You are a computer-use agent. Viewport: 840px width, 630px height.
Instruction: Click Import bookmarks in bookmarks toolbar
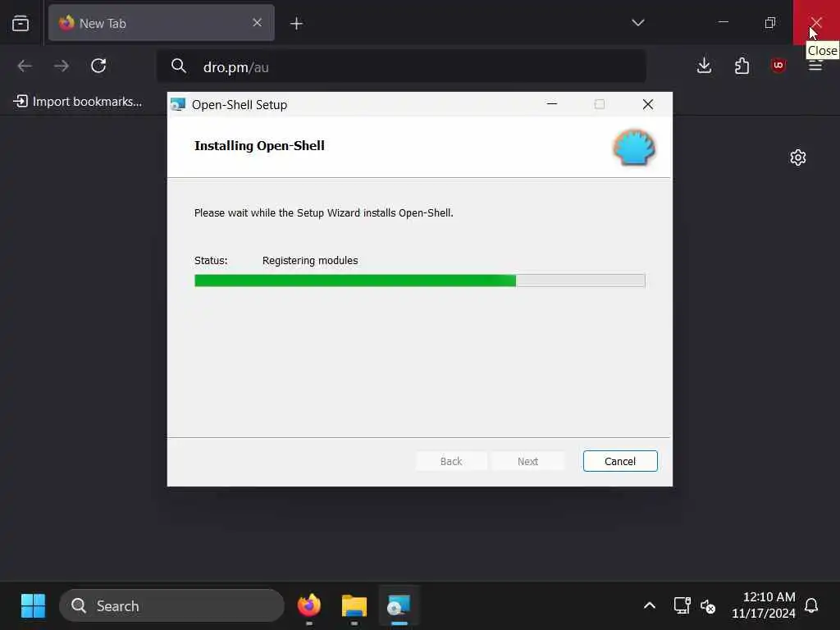pos(78,101)
